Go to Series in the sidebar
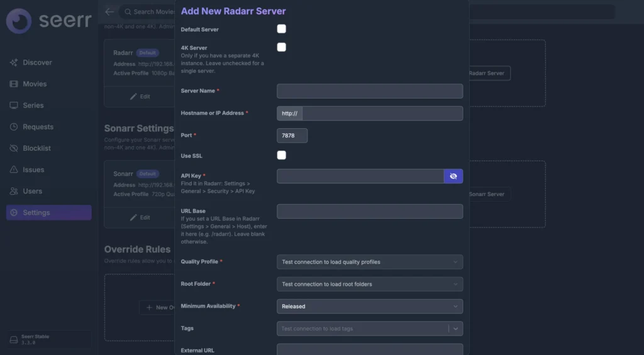The height and width of the screenshot is (355, 644). point(49,106)
